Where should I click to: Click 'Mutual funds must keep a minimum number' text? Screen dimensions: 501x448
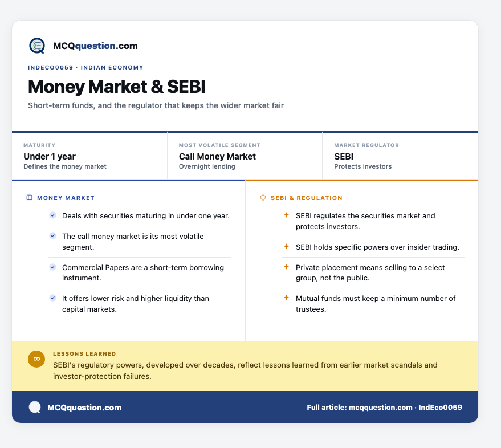376,304
